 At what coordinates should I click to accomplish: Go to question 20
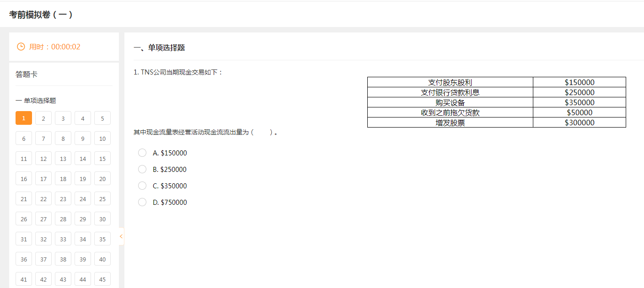point(102,178)
